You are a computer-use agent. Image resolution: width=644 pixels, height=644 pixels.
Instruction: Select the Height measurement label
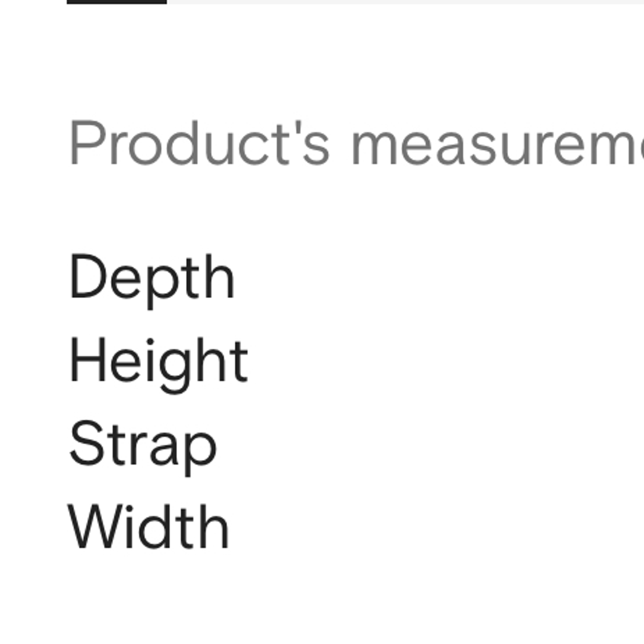point(159,364)
